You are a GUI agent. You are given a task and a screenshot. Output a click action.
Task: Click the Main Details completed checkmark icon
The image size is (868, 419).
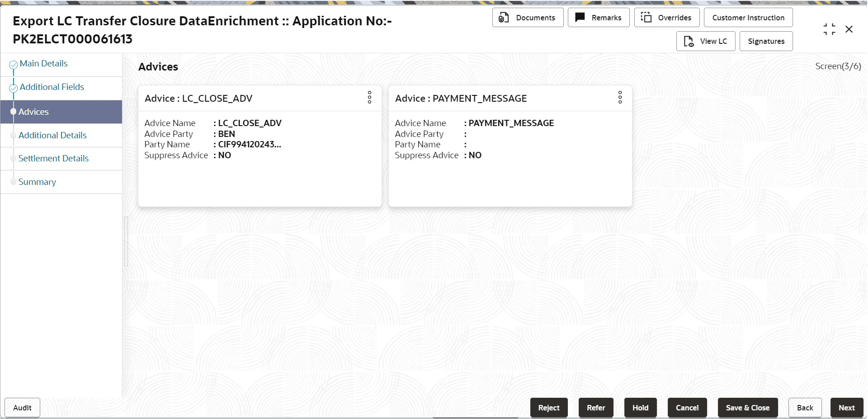point(14,65)
